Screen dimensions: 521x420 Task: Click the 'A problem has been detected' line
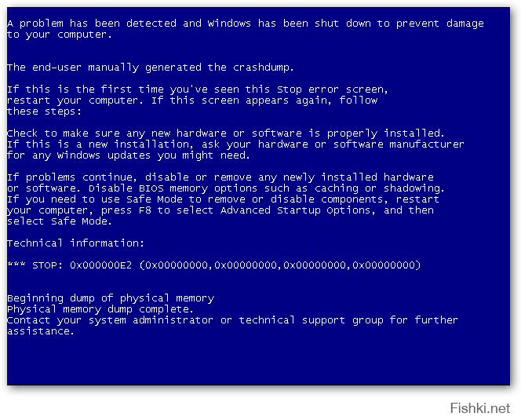click(246, 24)
